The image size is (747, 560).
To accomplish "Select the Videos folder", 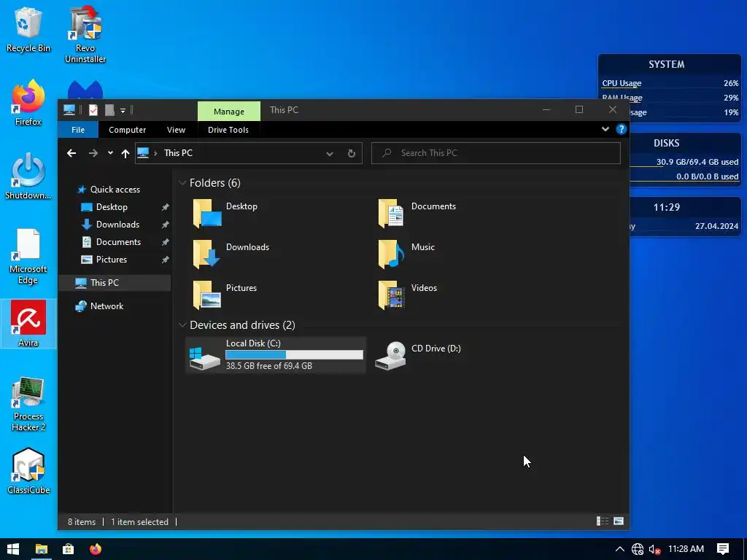I will pyautogui.click(x=407, y=295).
